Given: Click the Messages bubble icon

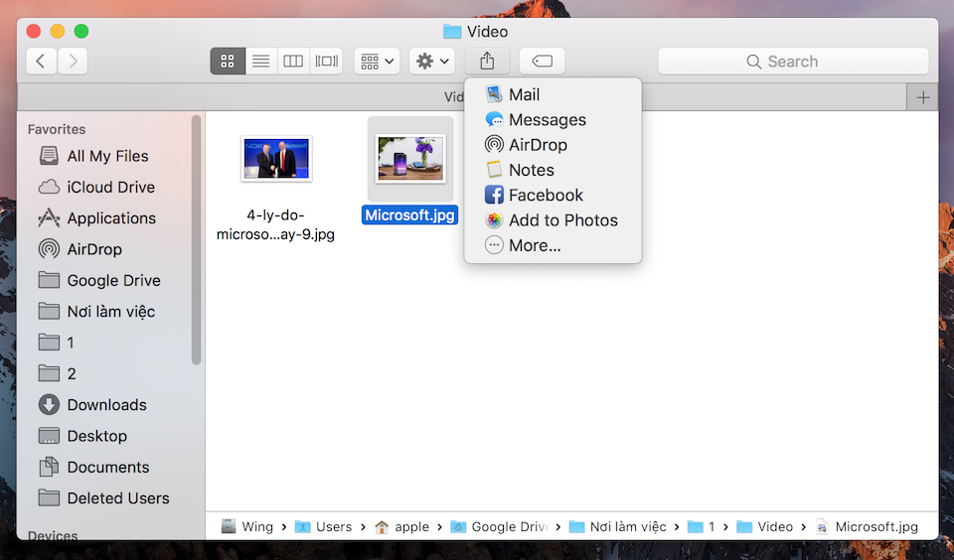Looking at the screenshot, I should pyautogui.click(x=494, y=120).
